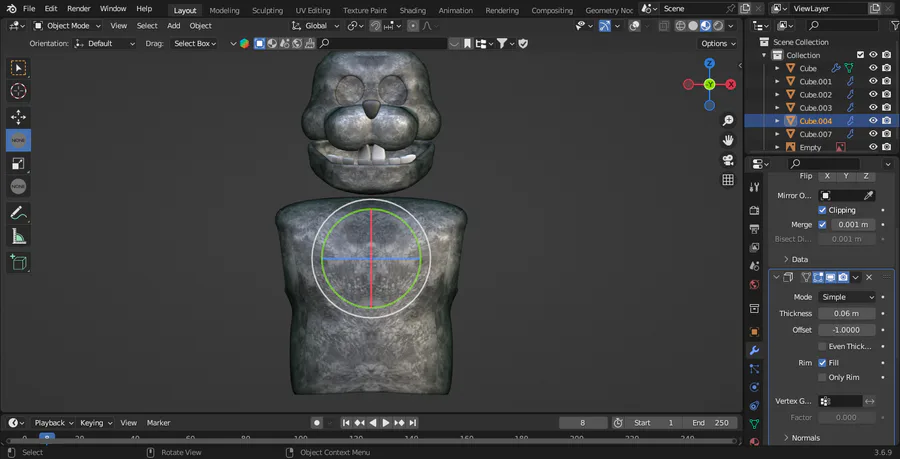The image size is (900, 459).
Task: Click the blue Z axis gizmo
Action: pos(709,63)
